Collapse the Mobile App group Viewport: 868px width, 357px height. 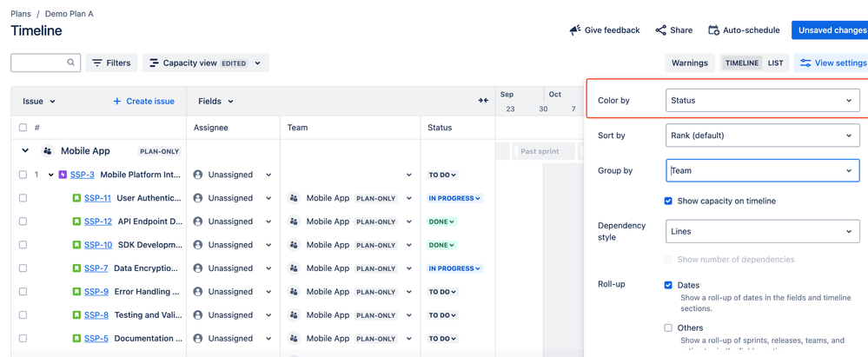(x=24, y=150)
